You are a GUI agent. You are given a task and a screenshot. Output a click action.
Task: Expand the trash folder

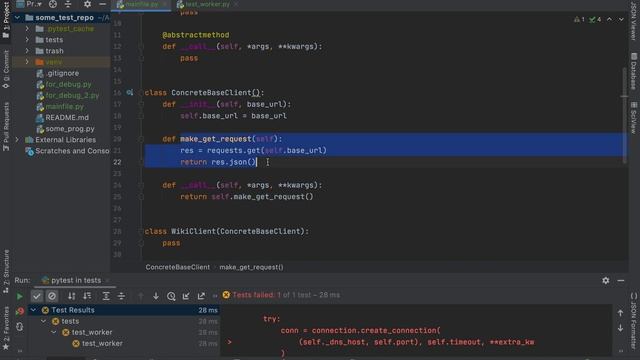click(27, 51)
